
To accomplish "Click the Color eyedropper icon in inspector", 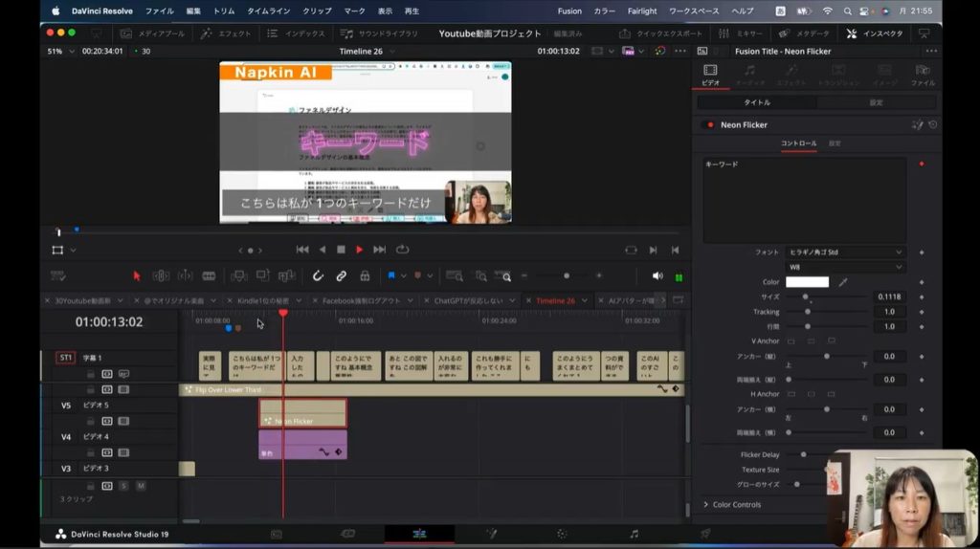I will coord(843,282).
